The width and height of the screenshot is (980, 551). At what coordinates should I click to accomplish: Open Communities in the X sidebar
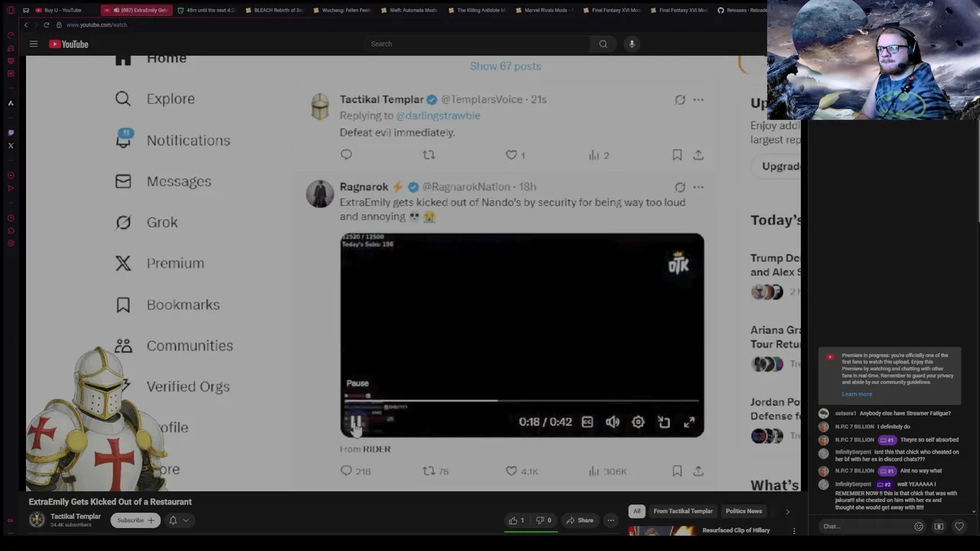point(174,346)
